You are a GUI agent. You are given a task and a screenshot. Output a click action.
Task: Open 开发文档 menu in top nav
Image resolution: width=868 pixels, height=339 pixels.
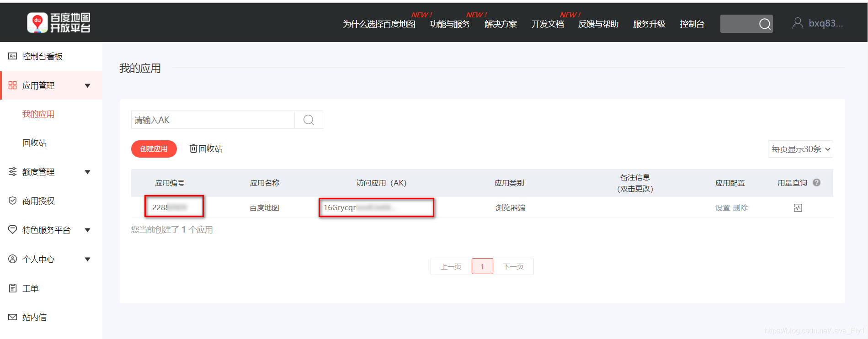coord(548,24)
